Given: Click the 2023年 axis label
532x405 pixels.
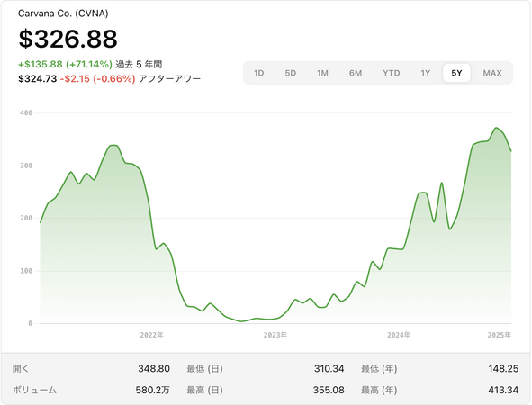Looking at the screenshot, I should pos(275,335).
